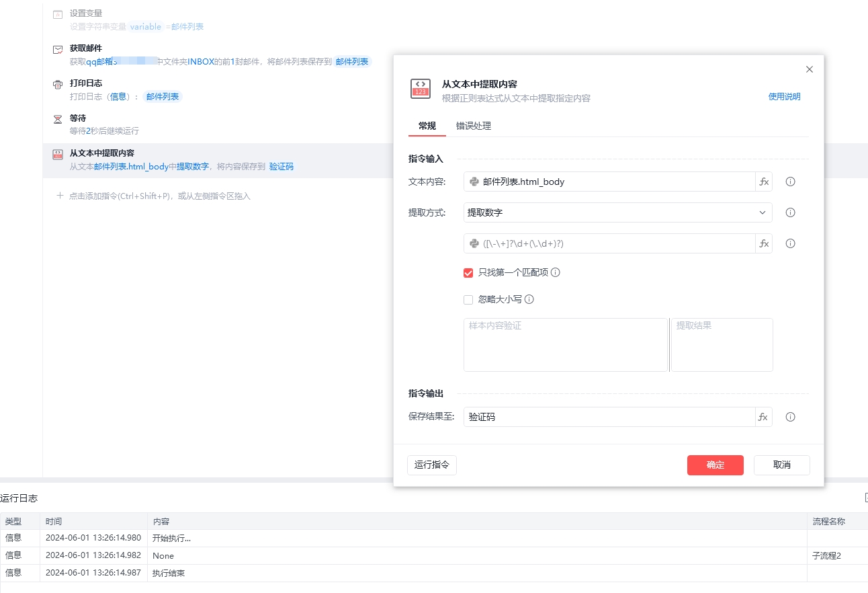Image resolution: width=868 pixels, height=593 pixels.
Task: Click the regex pattern input field
Action: tap(609, 243)
